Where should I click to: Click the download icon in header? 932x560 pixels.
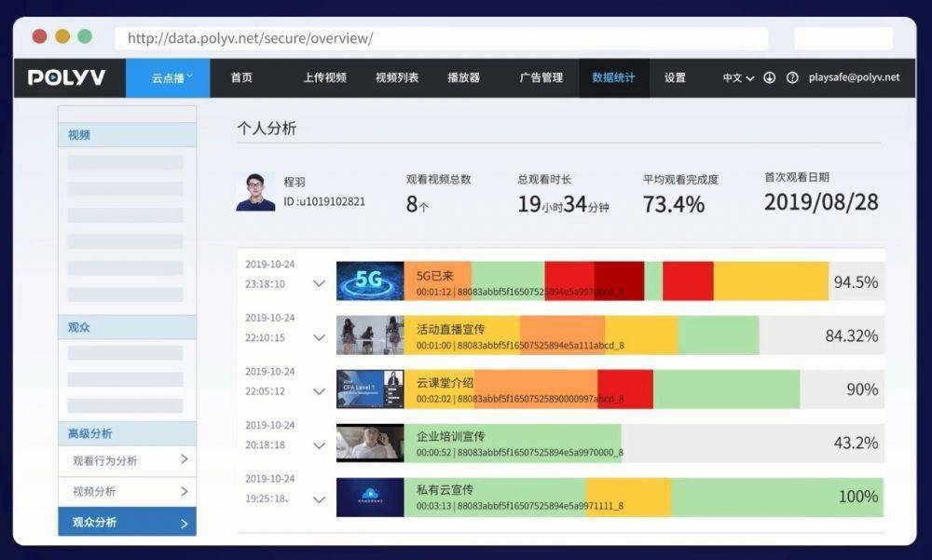(x=769, y=78)
